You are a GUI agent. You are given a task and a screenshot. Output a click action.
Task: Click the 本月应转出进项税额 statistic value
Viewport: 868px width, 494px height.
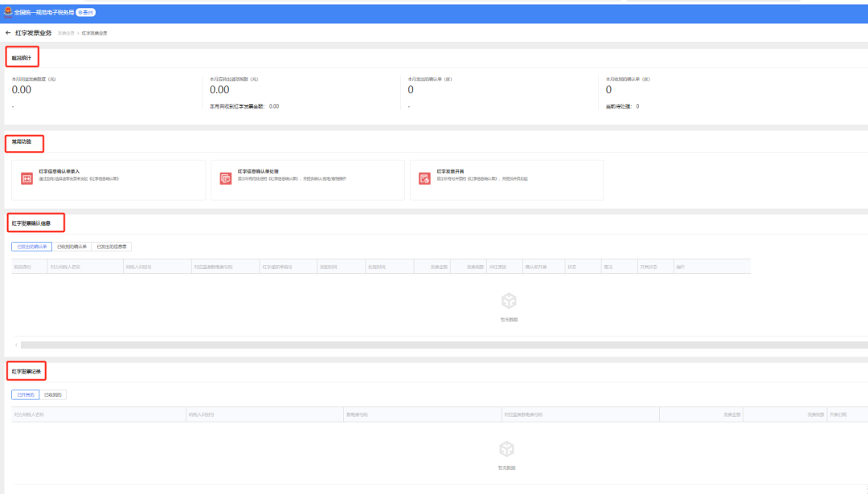point(219,90)
